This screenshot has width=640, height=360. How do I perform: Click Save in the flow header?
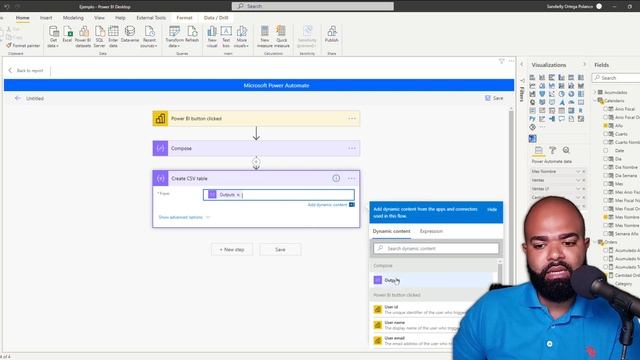494,98
